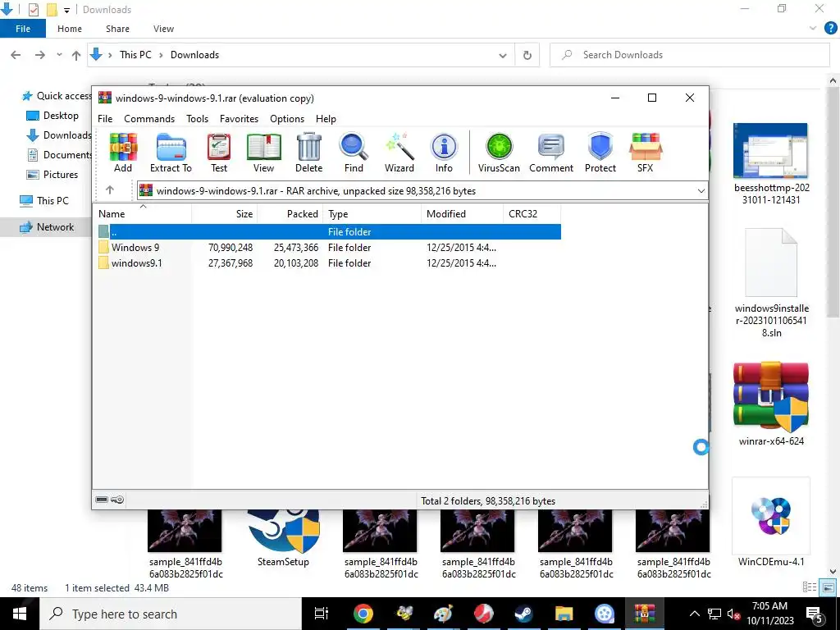Sort the list by Name column

[143, 214]
